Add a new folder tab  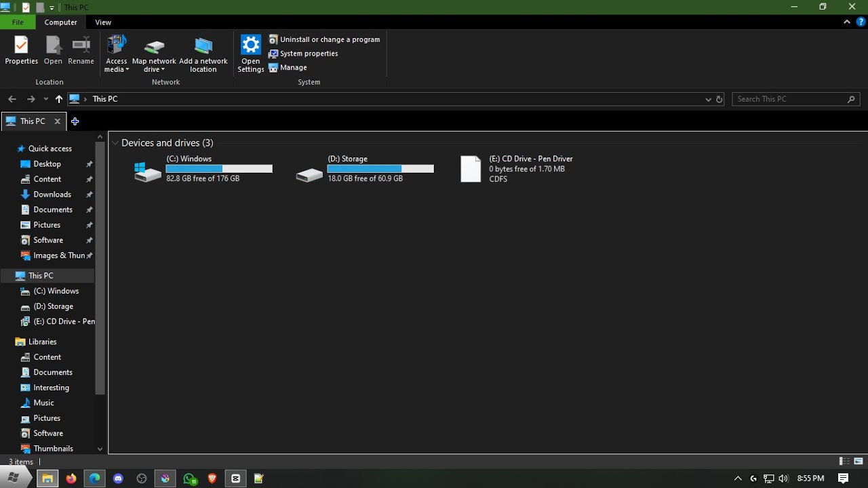(75, 121)
